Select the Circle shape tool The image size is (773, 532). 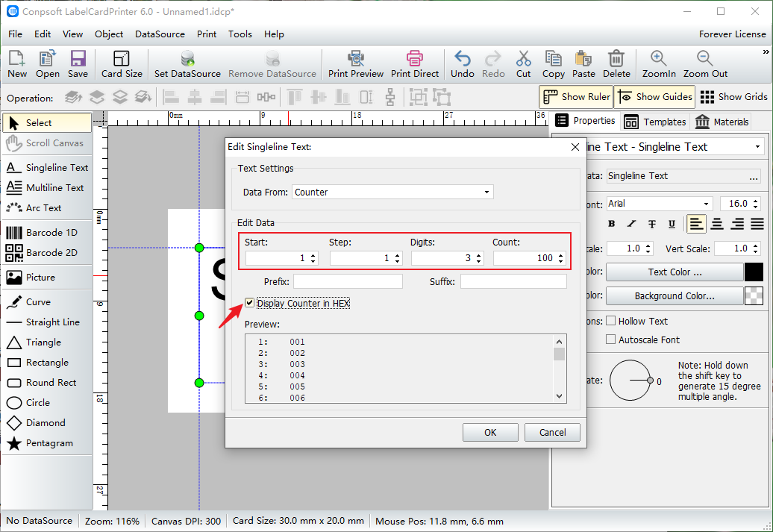tap(47, 403)
